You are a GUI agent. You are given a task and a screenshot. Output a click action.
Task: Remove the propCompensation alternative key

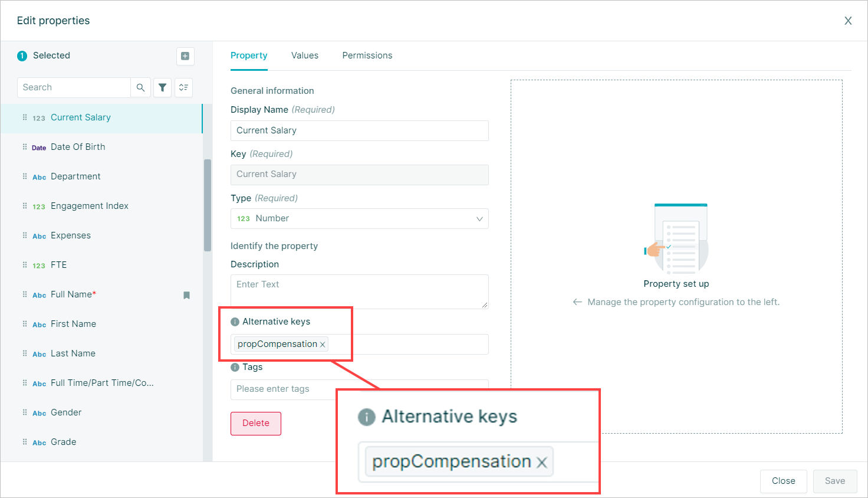pyautogui.click(x=323, y=345)
